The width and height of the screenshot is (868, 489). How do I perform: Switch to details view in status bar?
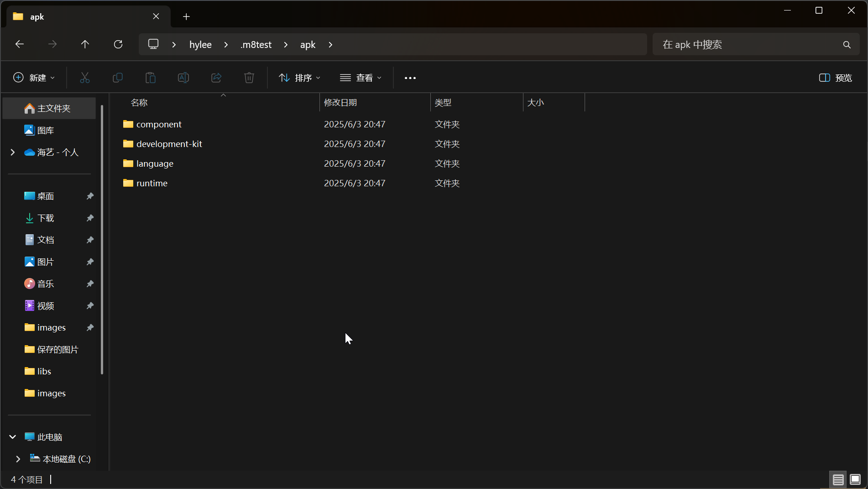click(x=838, y=479)
